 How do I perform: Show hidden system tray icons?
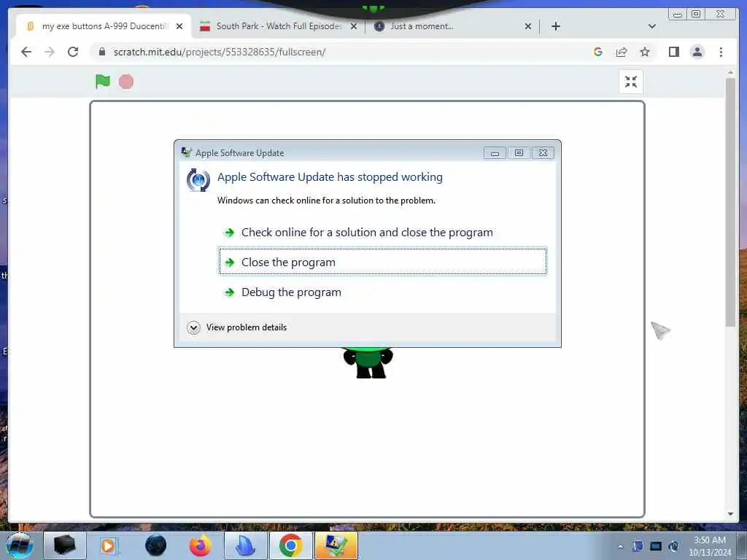[620, 546]
